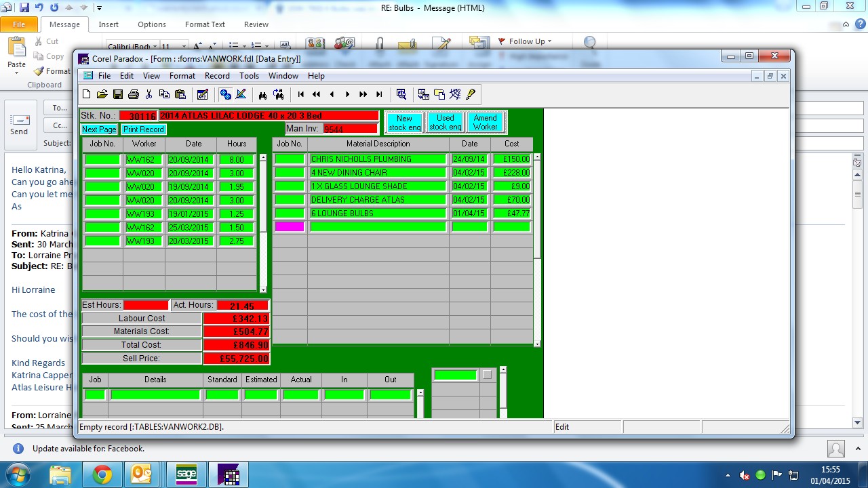Tick the small checkbox beside bottom-right green field

tap(487, 375)
